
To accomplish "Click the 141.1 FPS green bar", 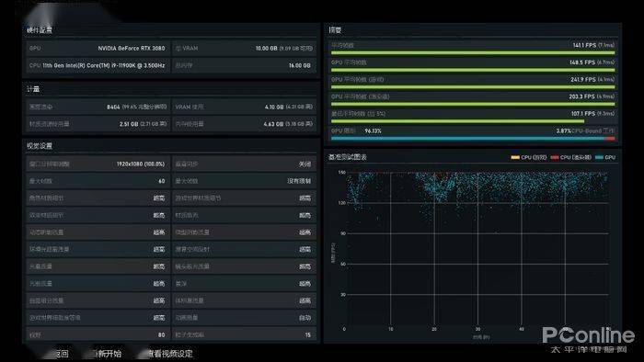I will 473,53.
